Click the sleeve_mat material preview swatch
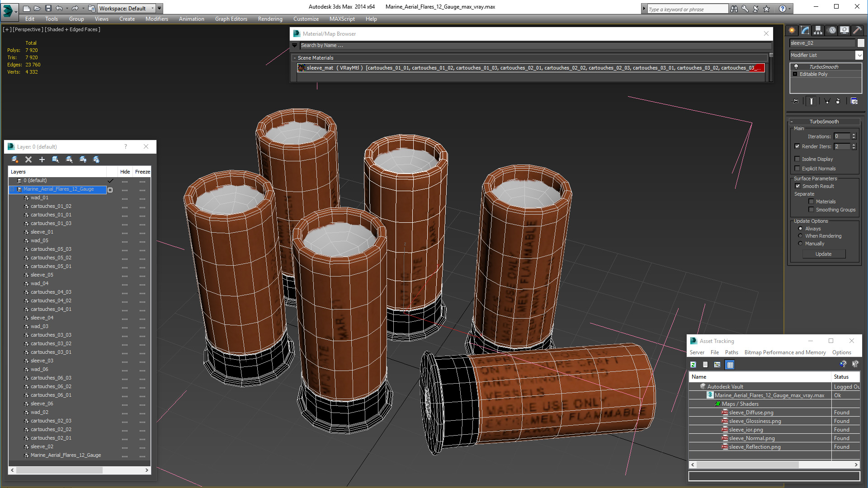This screenshot has height=488, width=868. (301, 68)
